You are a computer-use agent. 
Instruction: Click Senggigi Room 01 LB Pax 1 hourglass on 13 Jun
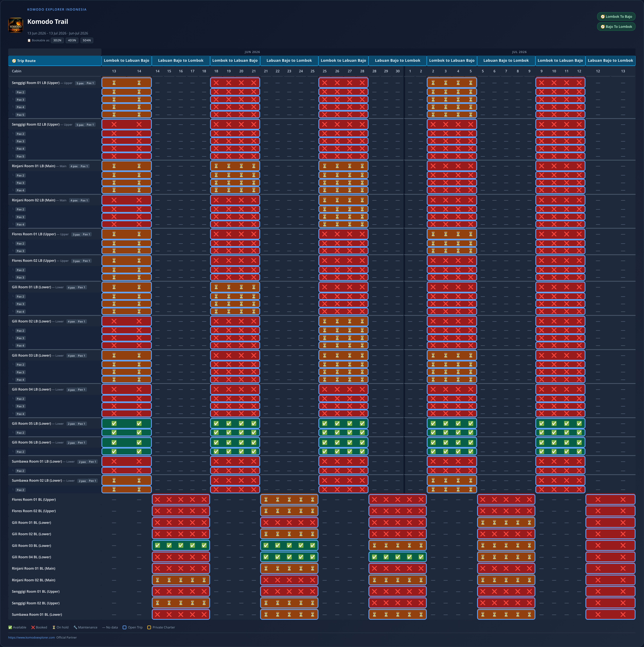tap(114, 83)
